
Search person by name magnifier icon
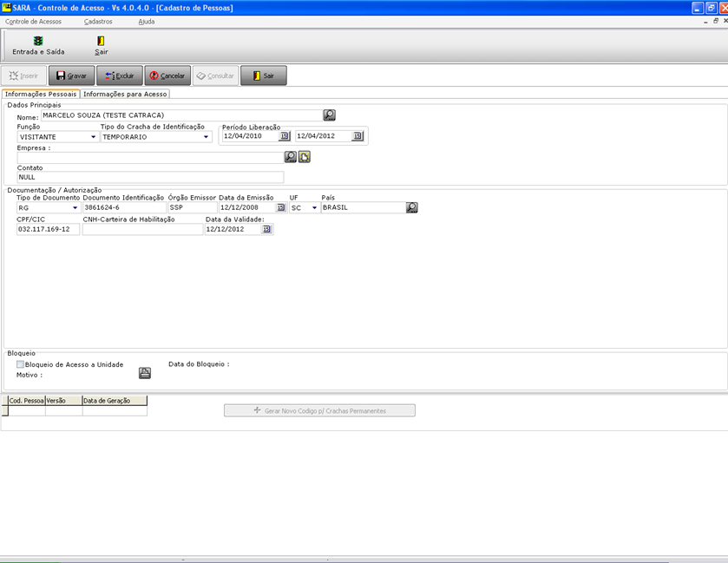329,115
